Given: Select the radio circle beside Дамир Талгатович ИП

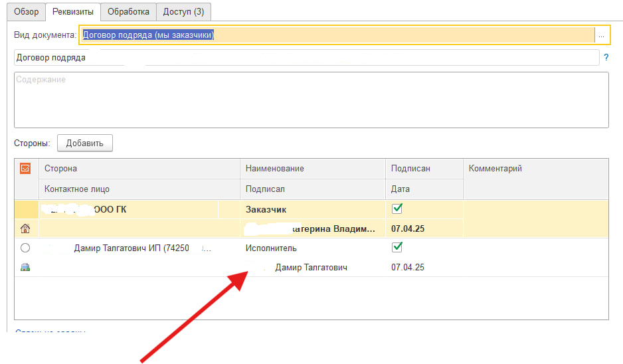Looking at the screenshot, I should coord(25,248).
